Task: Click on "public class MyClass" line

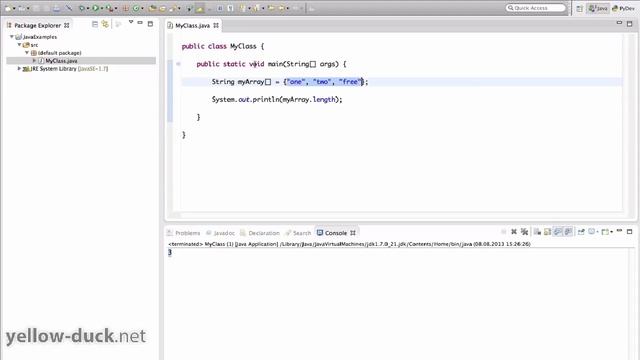Action: 223,46
